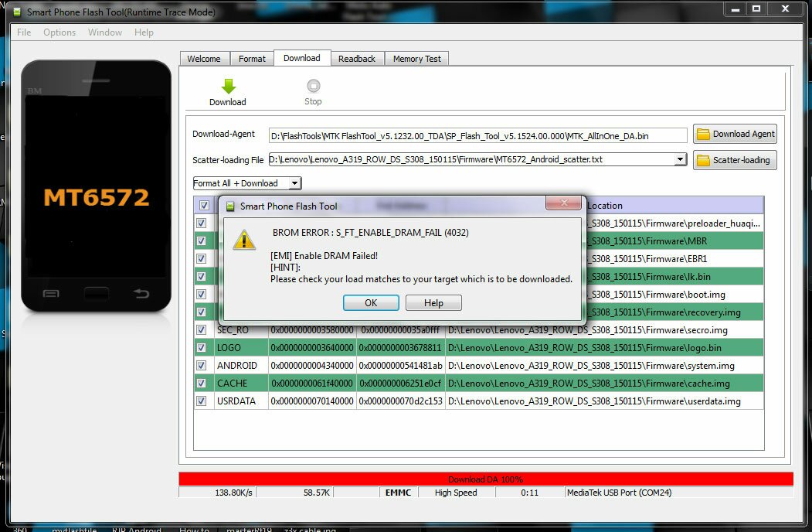
Task: Open the Help menu
Action: pos(144,32)
